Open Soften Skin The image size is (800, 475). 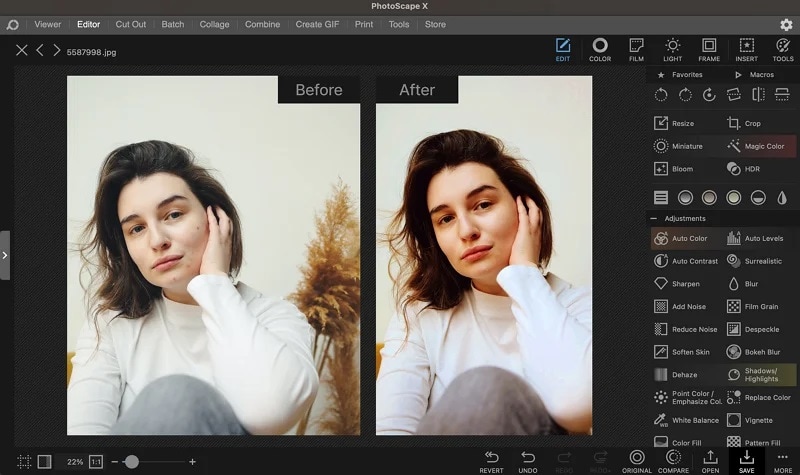click(x=682, y=352)
